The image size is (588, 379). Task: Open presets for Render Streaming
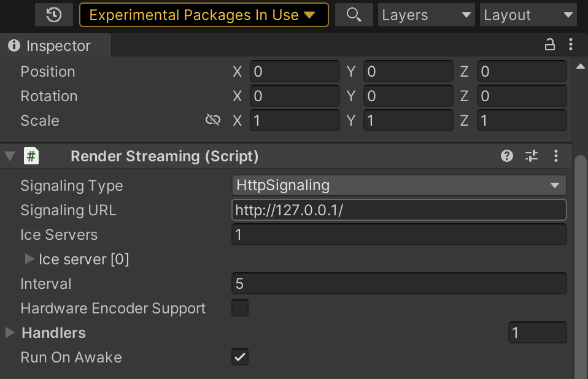(x=532, y=156)
